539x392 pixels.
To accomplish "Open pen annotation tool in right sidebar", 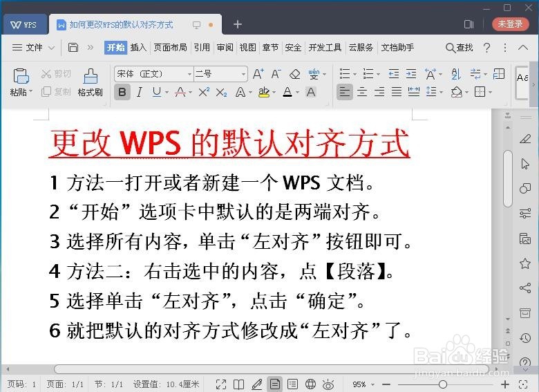I will coord(525,138).
